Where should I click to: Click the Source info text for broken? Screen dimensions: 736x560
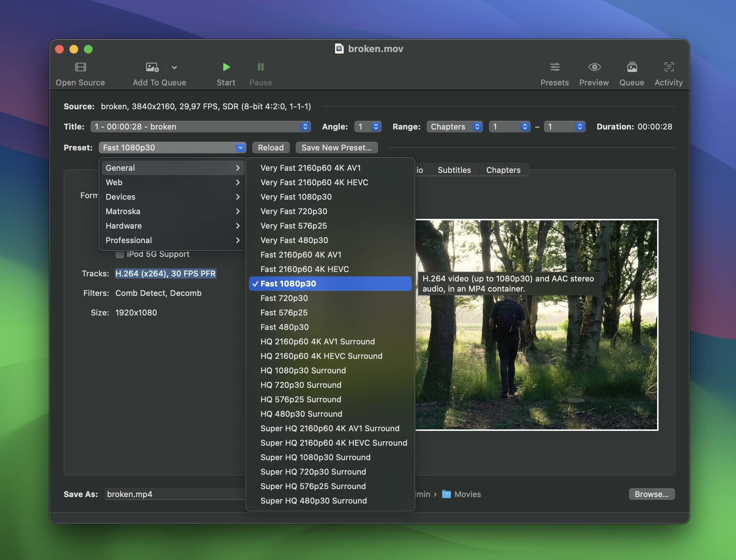pyautogui.click(x=206, y=106)
